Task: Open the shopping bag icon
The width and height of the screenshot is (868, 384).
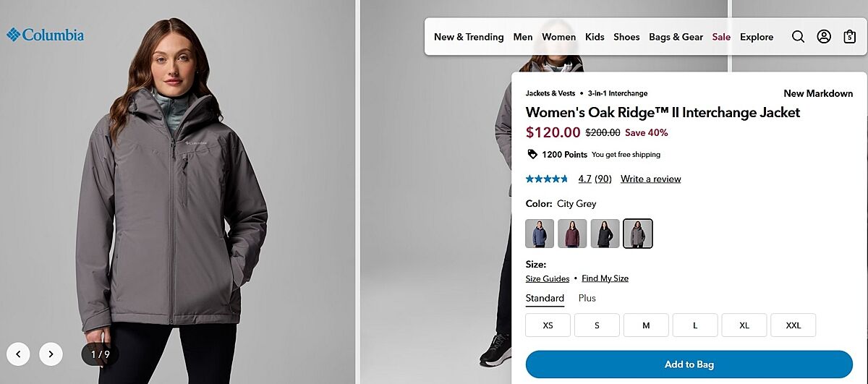Action: tap(850, 37)
